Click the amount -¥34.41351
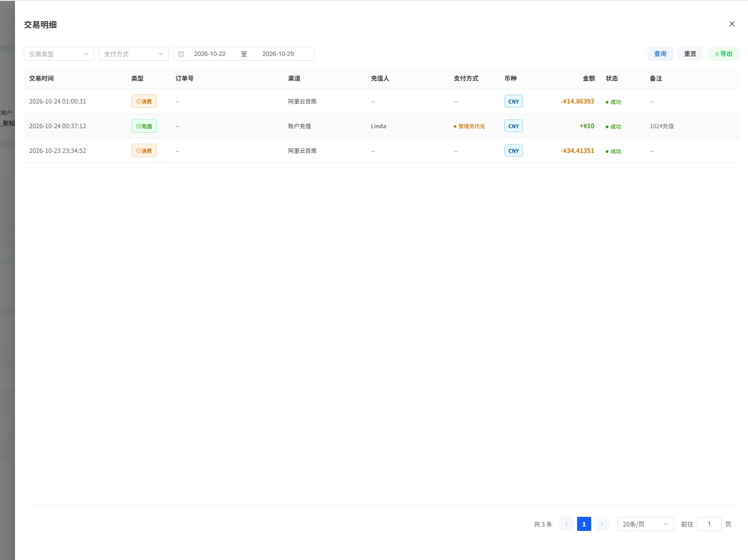Image resolution: width=748 pixels, height=560 pixels. tap(577, 151)
